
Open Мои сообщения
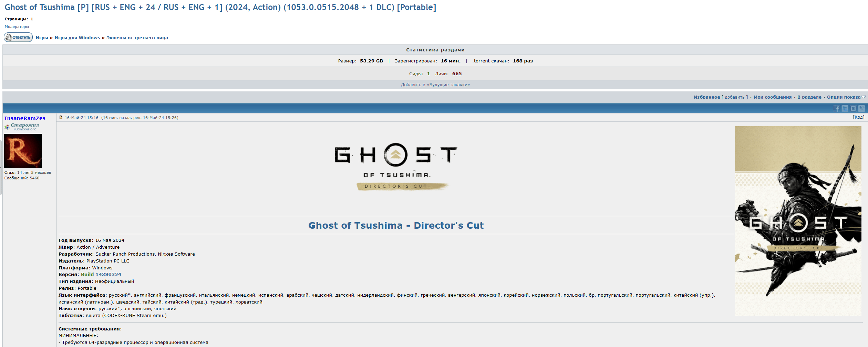[773, 97]
